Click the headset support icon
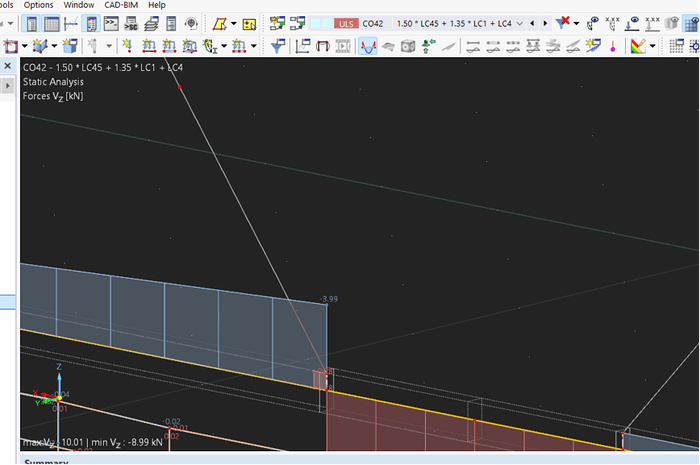 [x=191, y=24]
